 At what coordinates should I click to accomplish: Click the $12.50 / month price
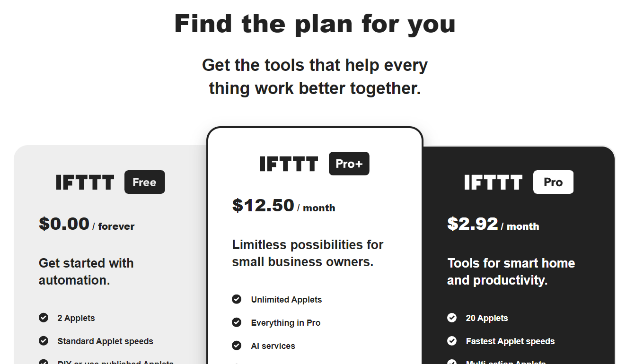click(283, 206)
